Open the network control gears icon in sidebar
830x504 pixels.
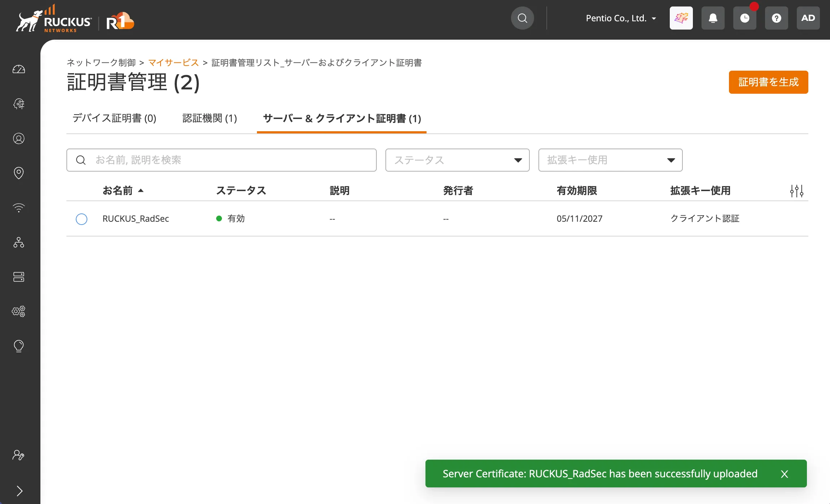pyautogui.click(x=19, y=311)
